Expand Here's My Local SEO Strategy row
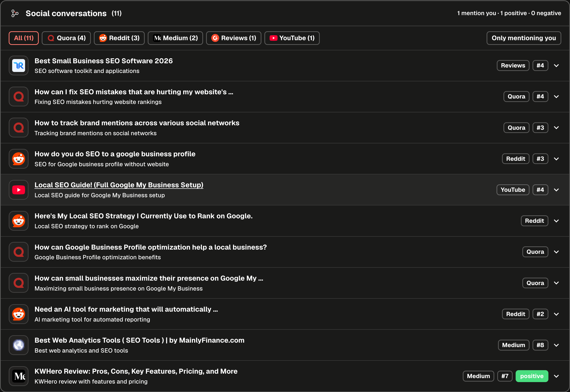This screenshot has height=392, width=570. tap(556, 221)
